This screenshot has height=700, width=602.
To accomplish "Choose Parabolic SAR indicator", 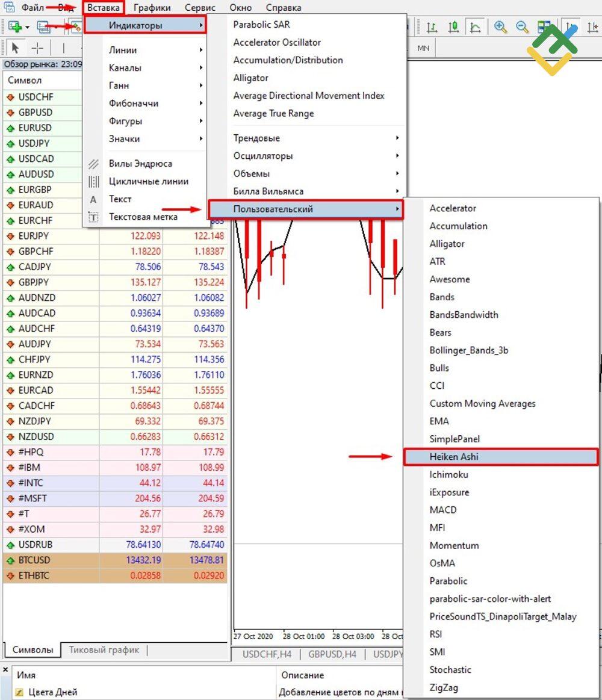I will (x=261, y=25).
